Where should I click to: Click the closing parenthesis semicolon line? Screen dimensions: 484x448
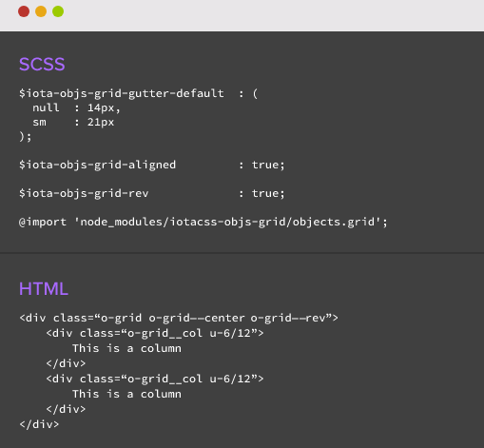[26, 137]
